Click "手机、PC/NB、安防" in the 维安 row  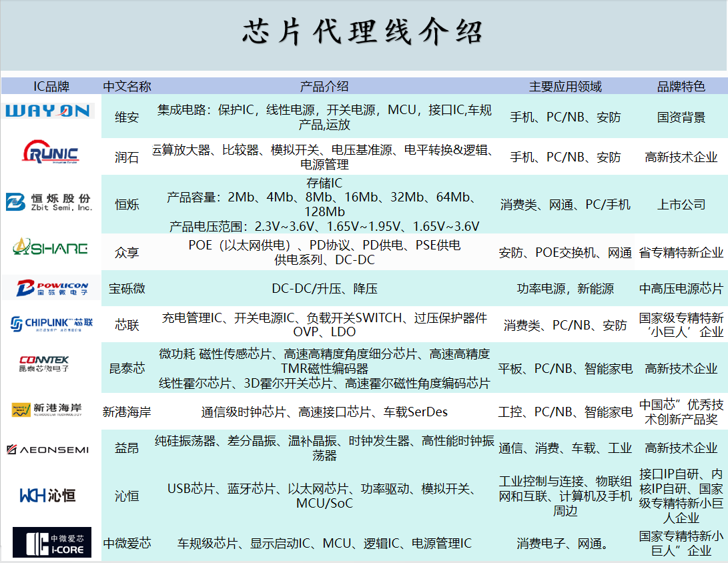click(565, 117)
